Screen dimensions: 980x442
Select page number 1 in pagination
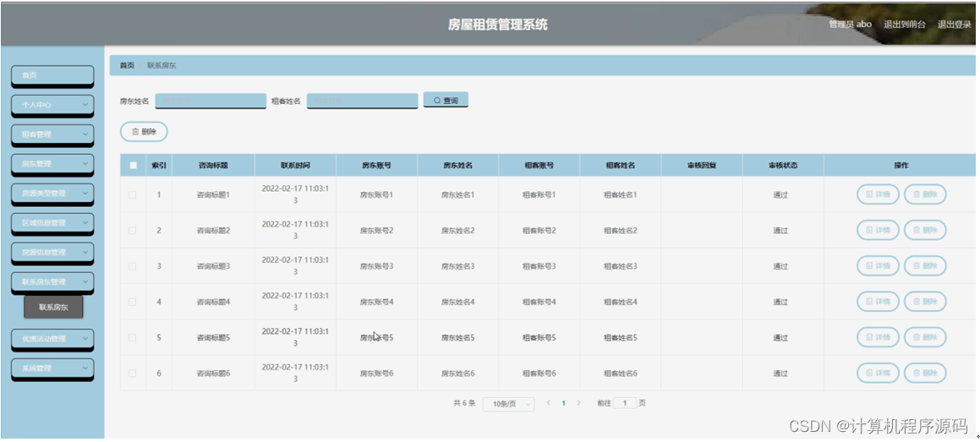(x=563, y=403)
